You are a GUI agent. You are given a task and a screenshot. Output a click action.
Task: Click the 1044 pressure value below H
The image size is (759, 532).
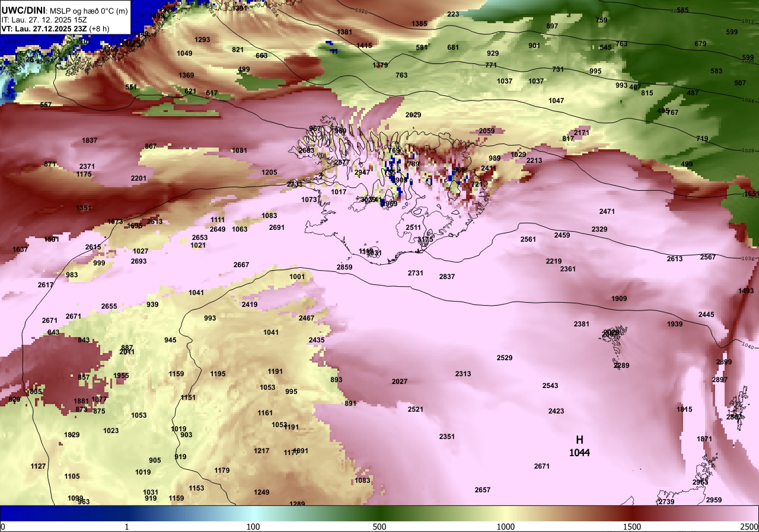tap(579, 453)
